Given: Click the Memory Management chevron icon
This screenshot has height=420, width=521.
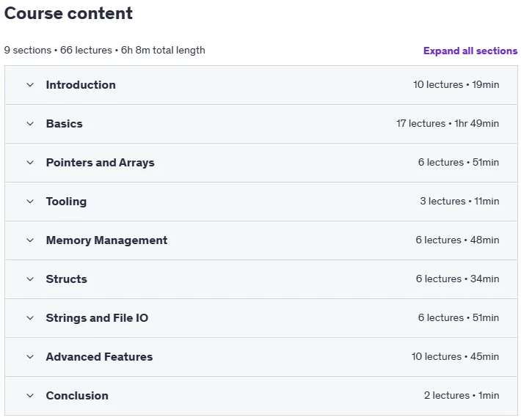Looking at the screenshot, I should tap(30, 240).
